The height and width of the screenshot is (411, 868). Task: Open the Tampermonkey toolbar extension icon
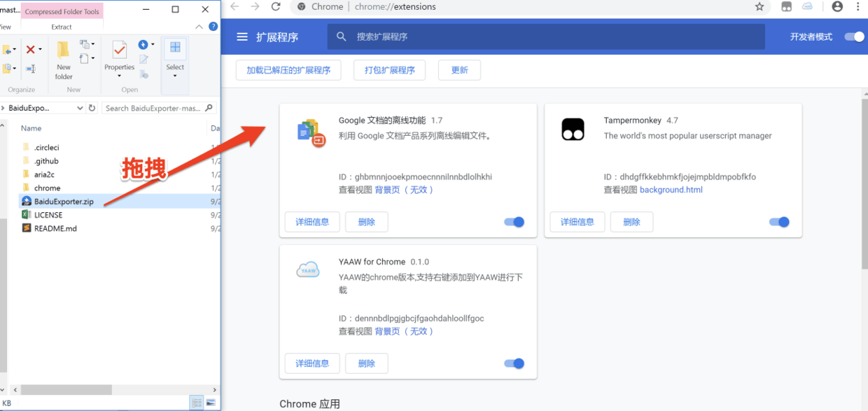[x=787, y=6]
